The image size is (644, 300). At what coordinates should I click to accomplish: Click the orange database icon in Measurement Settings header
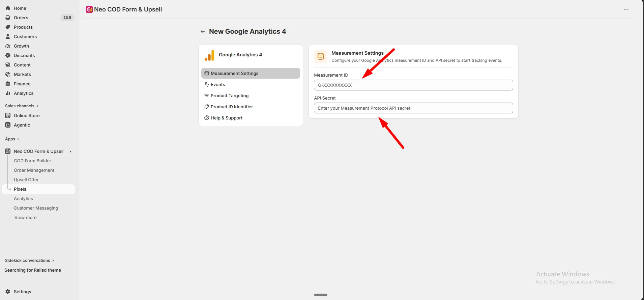point(321,56)
